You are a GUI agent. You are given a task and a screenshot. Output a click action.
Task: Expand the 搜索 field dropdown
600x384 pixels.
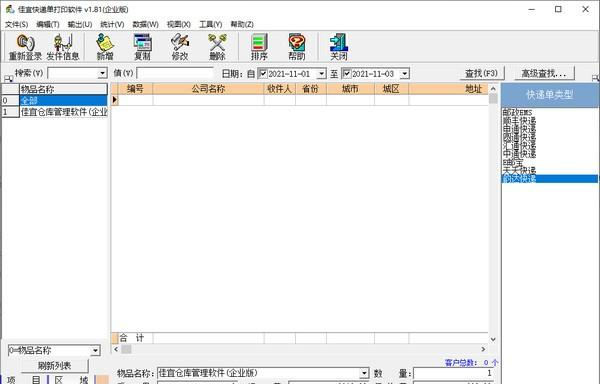pos(102,73)
